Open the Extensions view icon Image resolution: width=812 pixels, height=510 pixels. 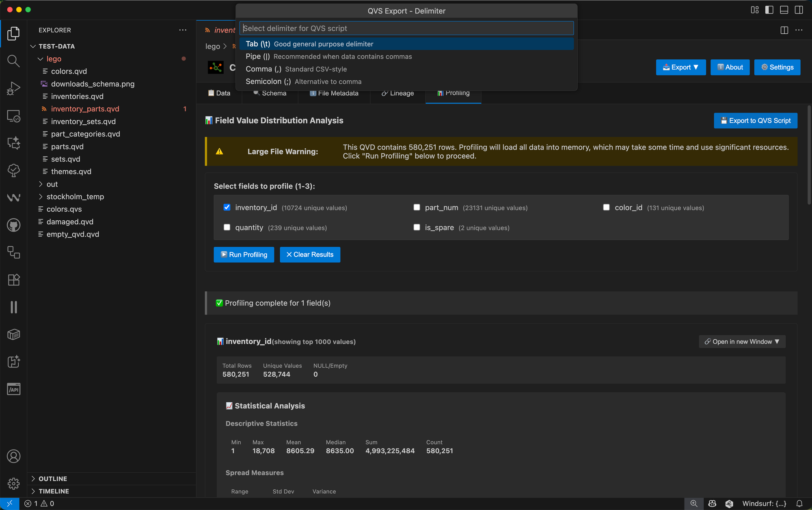point(13,280)
